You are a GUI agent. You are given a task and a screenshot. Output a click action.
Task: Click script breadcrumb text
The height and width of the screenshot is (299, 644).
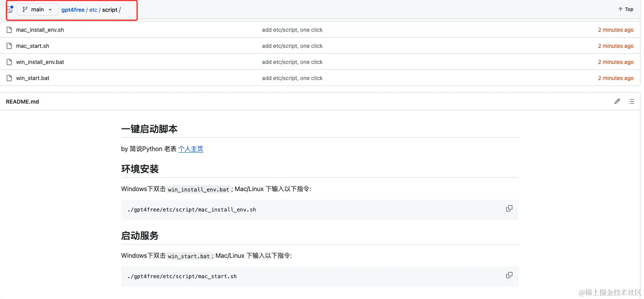(x=110, y=10)
